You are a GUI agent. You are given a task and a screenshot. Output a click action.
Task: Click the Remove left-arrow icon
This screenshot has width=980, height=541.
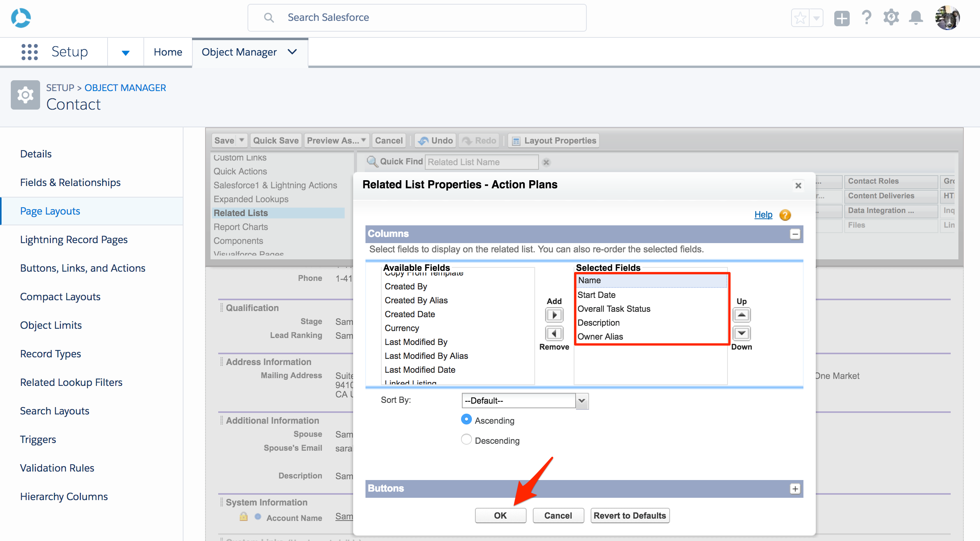click(x=554, y=333)
